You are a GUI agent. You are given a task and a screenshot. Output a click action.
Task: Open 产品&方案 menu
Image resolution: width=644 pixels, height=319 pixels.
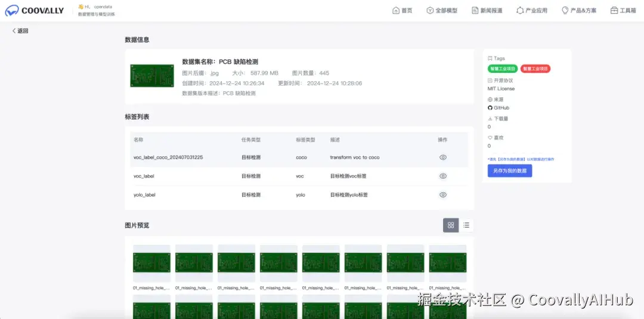[x=579, y=11]
